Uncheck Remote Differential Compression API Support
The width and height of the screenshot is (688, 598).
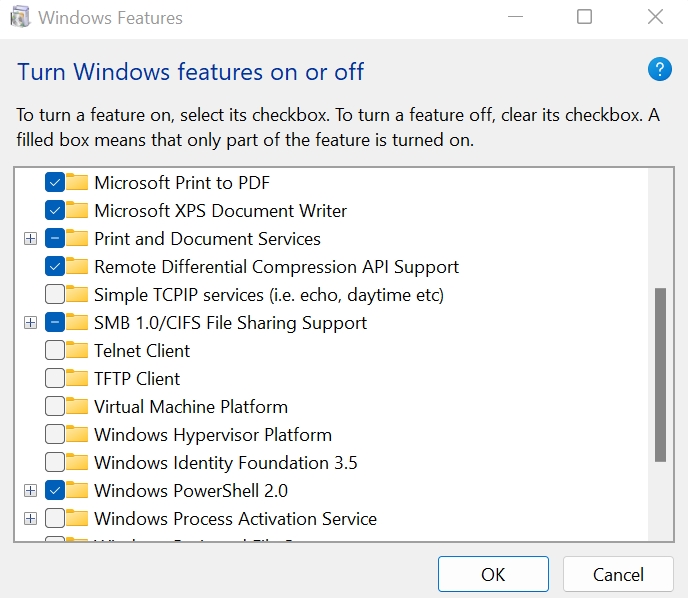[55, 266]
